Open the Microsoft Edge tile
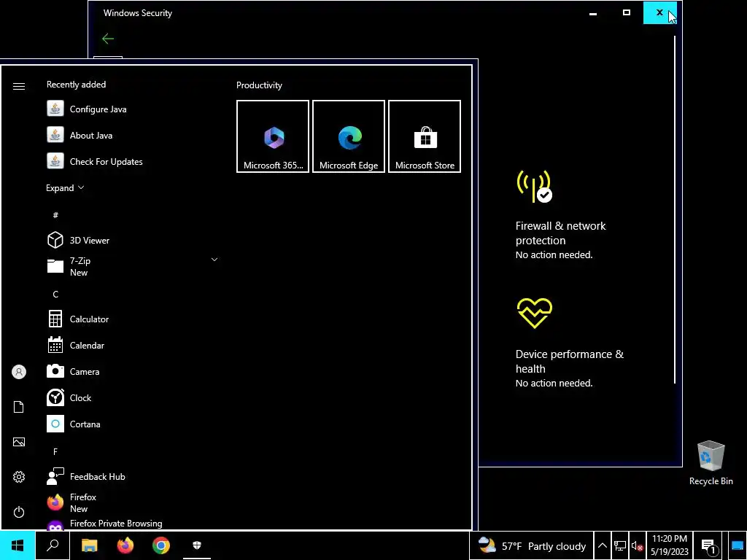The image size is (747, 560). [349, 136]
